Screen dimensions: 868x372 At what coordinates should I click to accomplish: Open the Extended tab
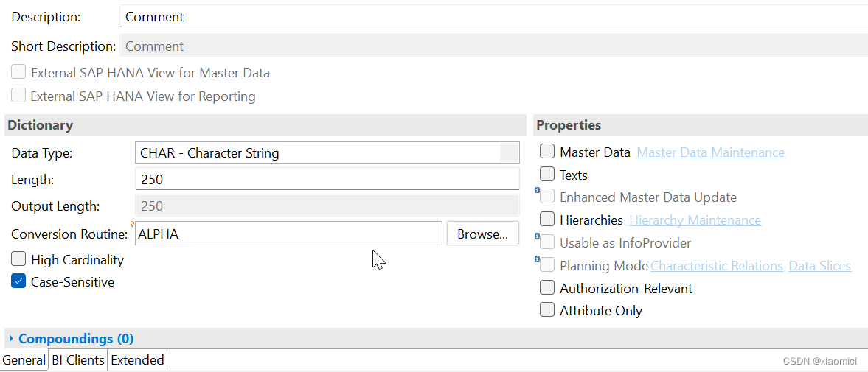pos(137,360)
